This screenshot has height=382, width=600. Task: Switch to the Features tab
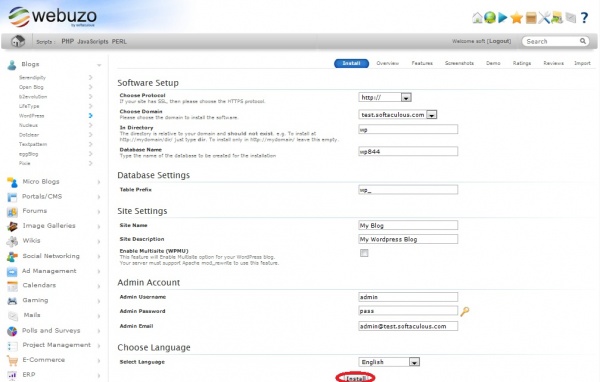pos(422,63)
